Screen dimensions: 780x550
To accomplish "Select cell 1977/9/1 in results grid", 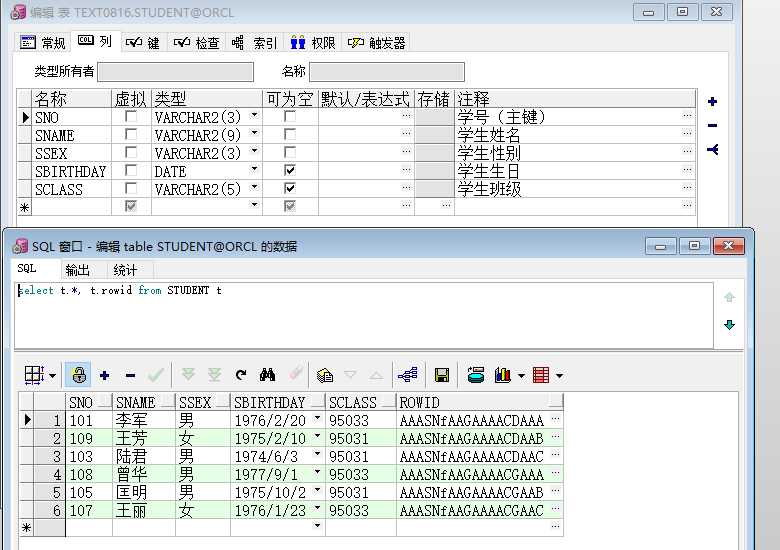I will coord(278,474).
